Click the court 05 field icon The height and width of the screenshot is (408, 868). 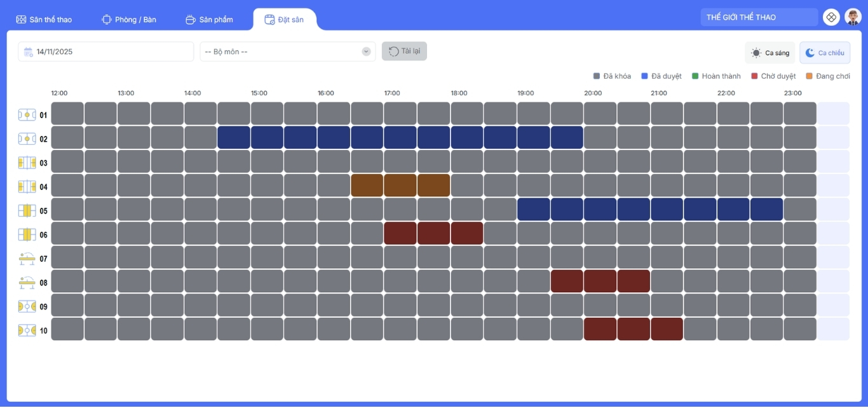click(x=27, y=211)
